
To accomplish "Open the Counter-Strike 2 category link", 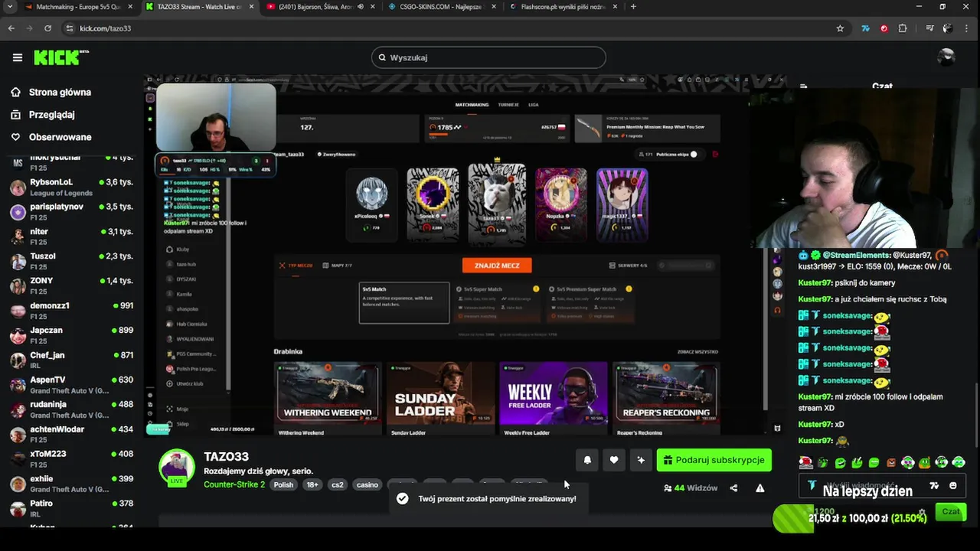I will click(x=234, y=484).
